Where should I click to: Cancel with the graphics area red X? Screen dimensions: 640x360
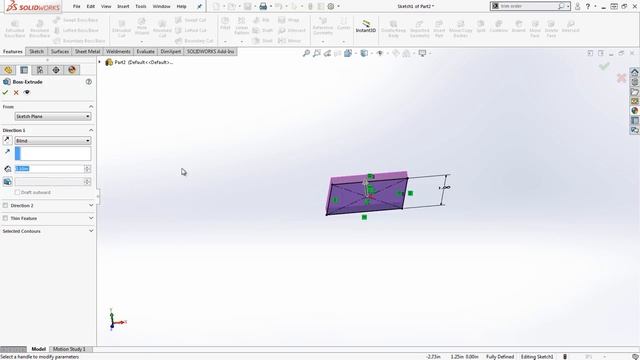point(621,78)
